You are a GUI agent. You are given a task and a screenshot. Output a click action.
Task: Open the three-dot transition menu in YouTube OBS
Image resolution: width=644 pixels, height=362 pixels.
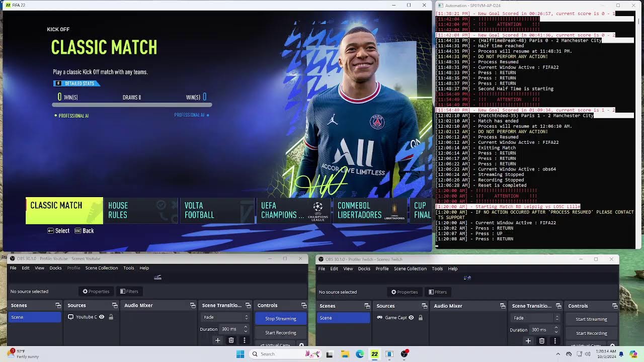pyautogui.click(x=245, y=340)
